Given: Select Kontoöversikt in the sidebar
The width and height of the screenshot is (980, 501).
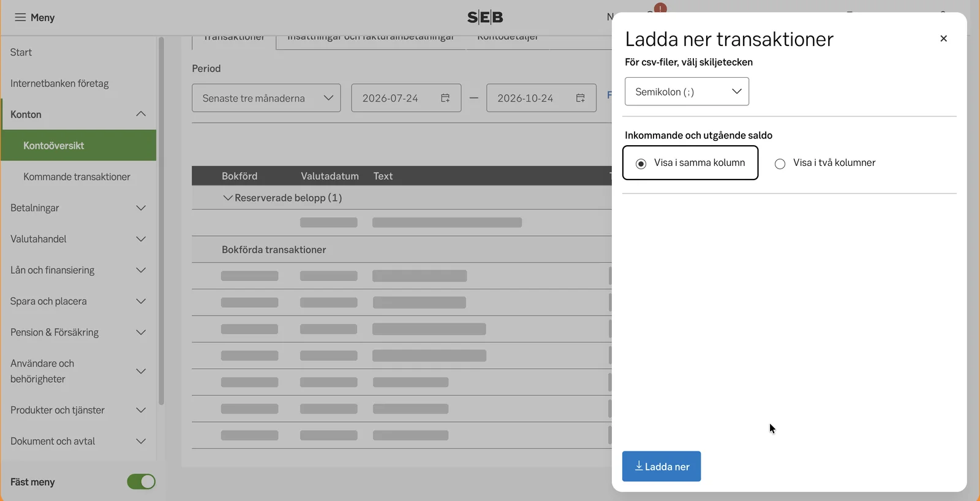Looking at the screenshot, I should point(78,146).
